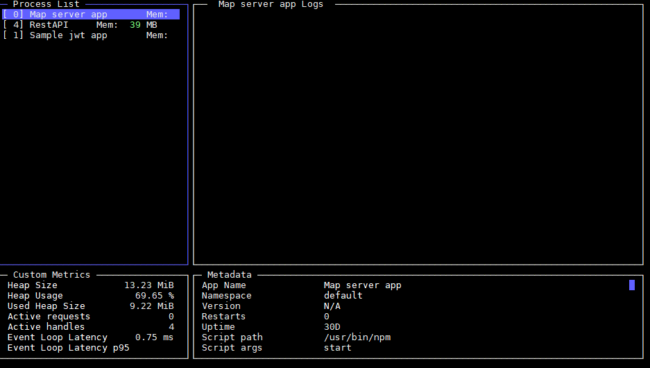Click the '69.65 %' heap usage value
Viewport: 650px width, 368px height.
[154, 295]
